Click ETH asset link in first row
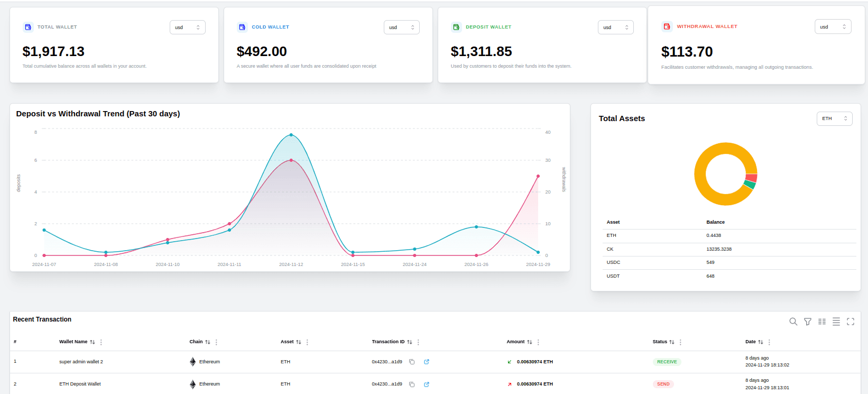Image resolution: width=868 pixels, height=394 pixels. pyautogui.click(x=285, y=362)
